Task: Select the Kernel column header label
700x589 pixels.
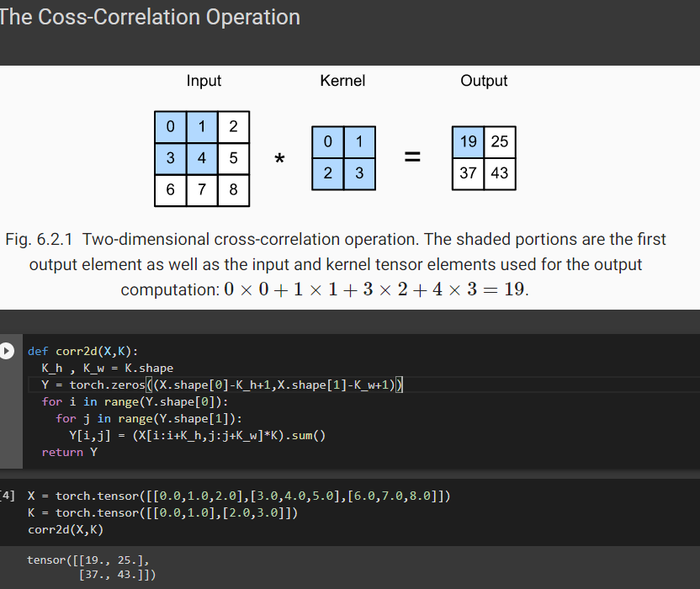Action: [x=342, y=81]
